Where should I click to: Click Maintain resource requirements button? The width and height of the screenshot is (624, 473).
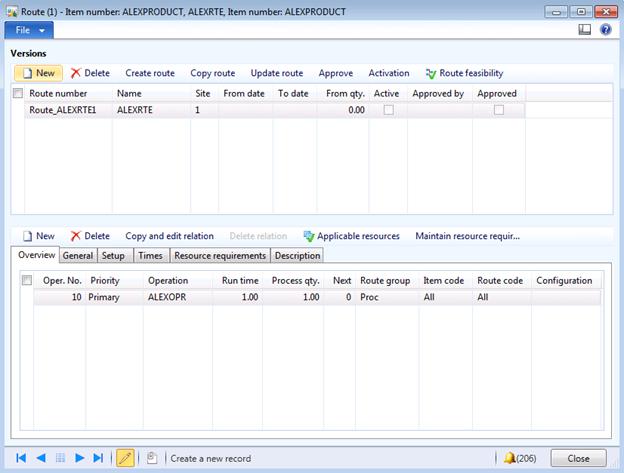[468, 236]
